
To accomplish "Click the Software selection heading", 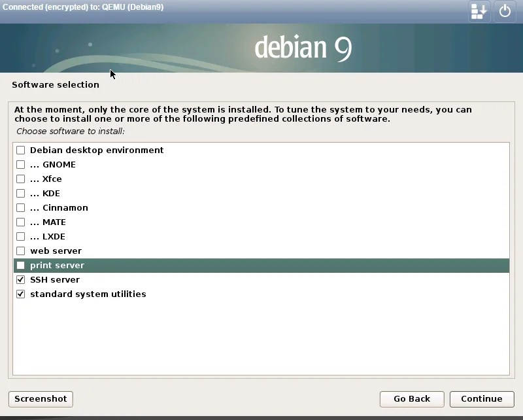I will click(x=56, y=84).
